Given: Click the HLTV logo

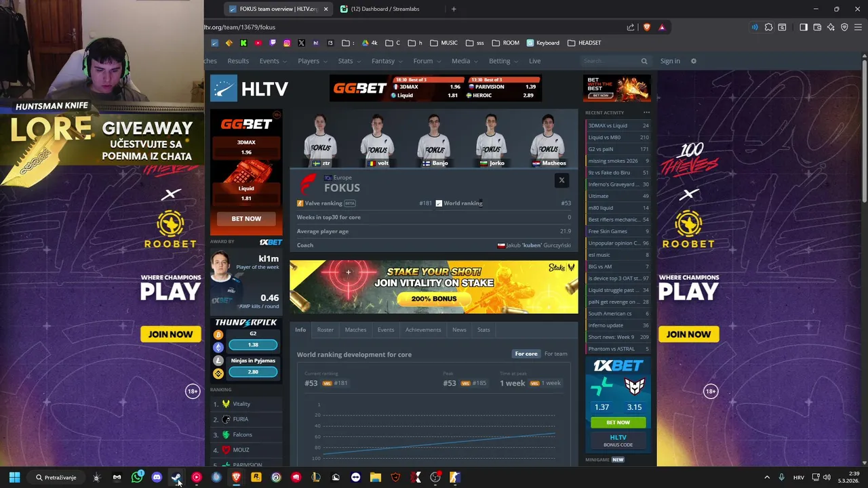Looking at the screenshot, I should click(249, 89).
